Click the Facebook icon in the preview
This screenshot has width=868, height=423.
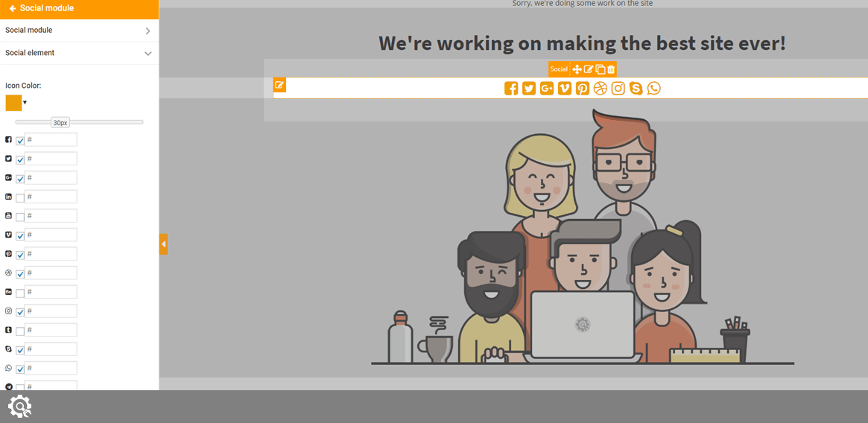point(511,88)
